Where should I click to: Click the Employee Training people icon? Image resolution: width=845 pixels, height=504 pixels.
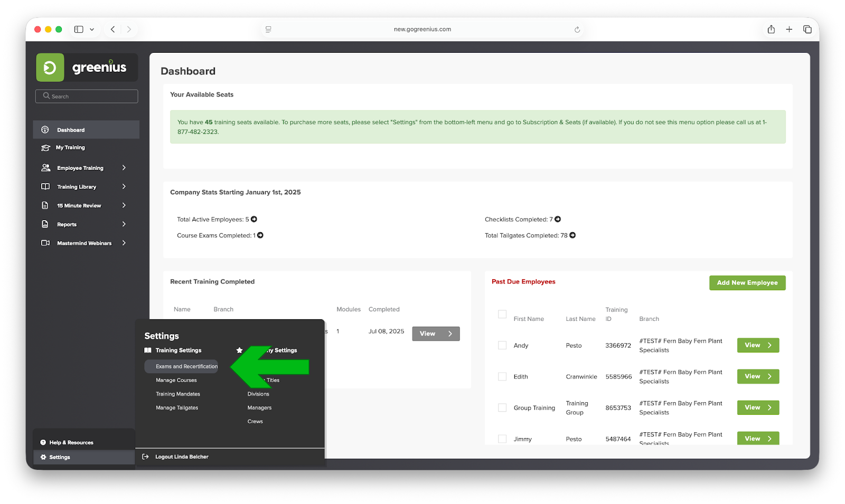[45, 168]
